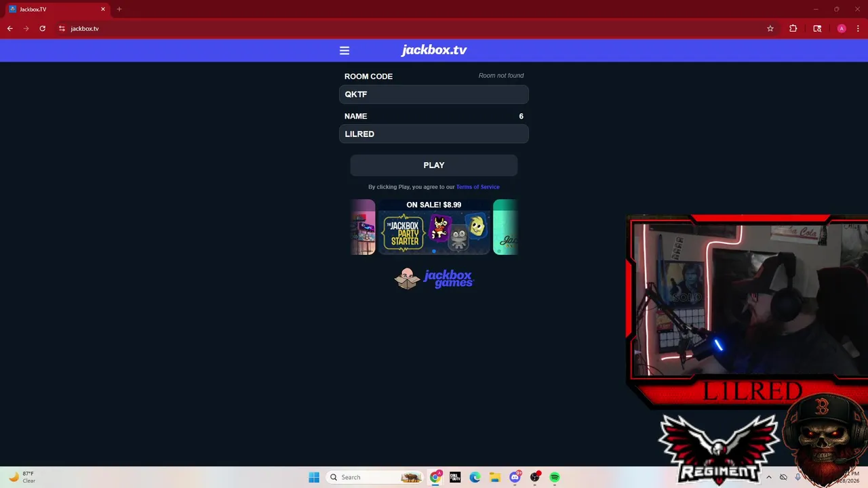The image size is (868, 488).
Task: Click the Room Code input field
Action: 434,94
